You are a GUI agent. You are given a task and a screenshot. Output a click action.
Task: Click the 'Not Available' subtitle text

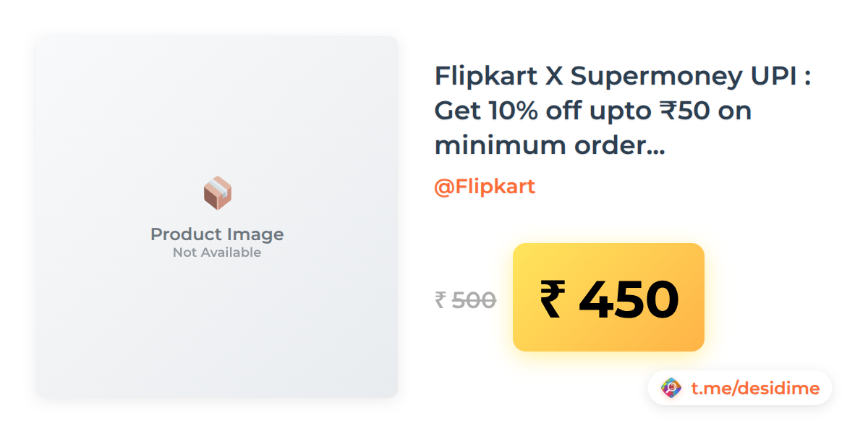[x=217, y=252]
